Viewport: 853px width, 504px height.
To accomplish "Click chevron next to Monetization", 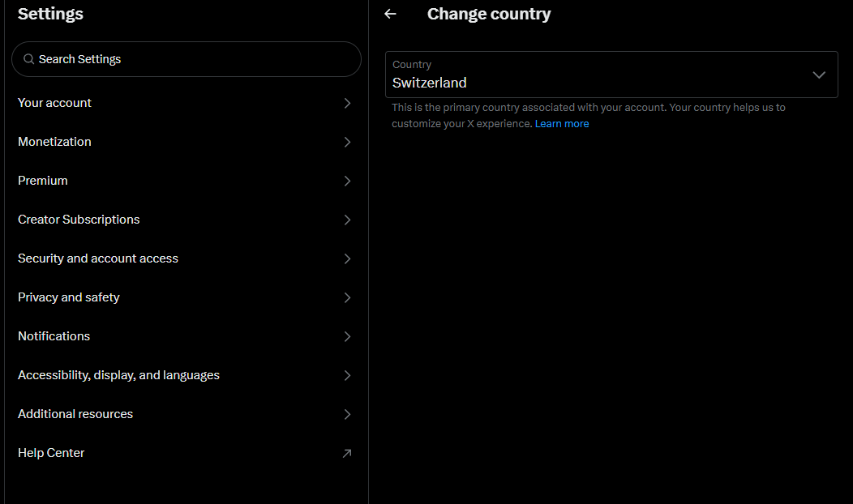I will [347, 142].
